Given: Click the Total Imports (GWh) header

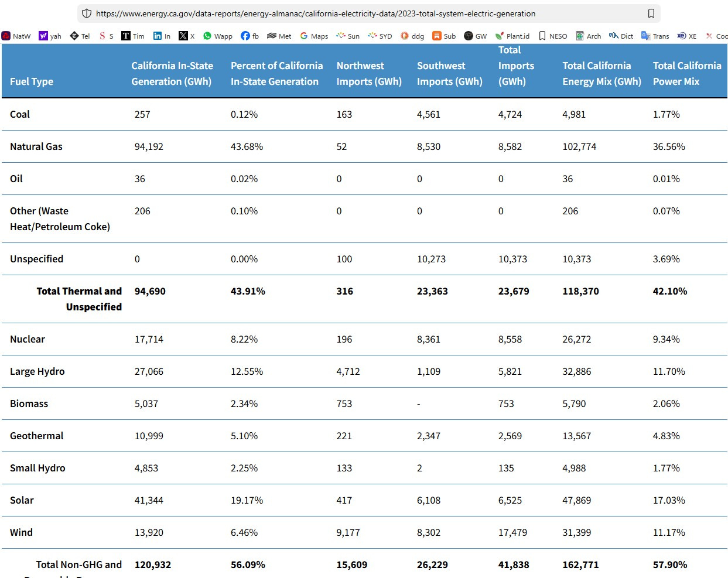Looking at the screenshot, I should 516,66.
